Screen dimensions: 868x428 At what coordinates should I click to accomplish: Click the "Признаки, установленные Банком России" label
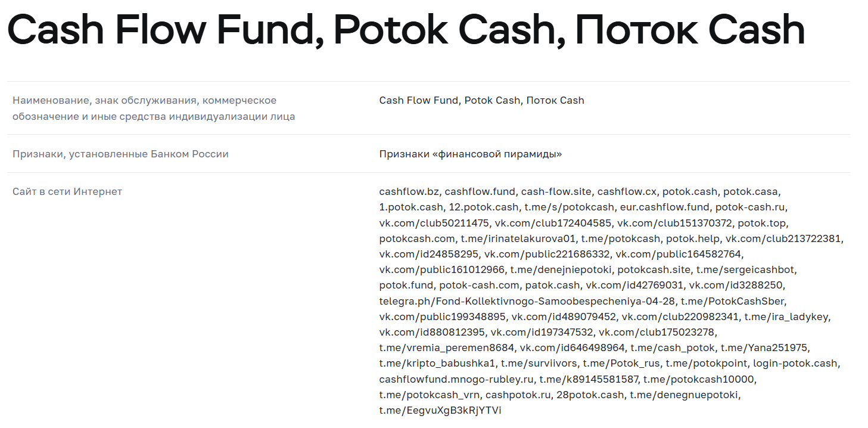tap(120, 154)
